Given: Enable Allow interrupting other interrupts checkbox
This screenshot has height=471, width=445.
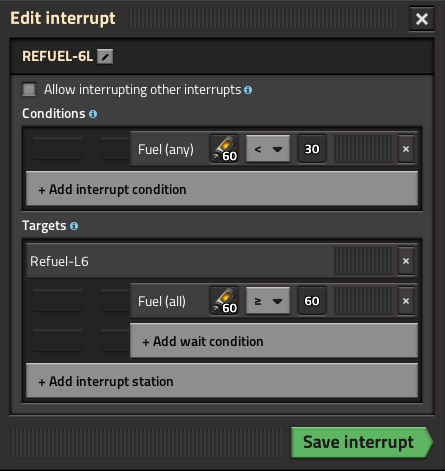Looking at the screenshot, I should pos(29,90).
